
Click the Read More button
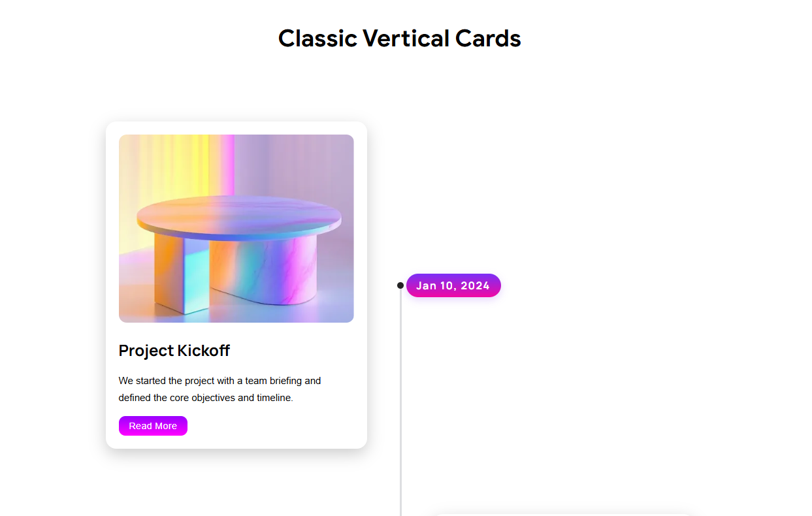[153, 426]
